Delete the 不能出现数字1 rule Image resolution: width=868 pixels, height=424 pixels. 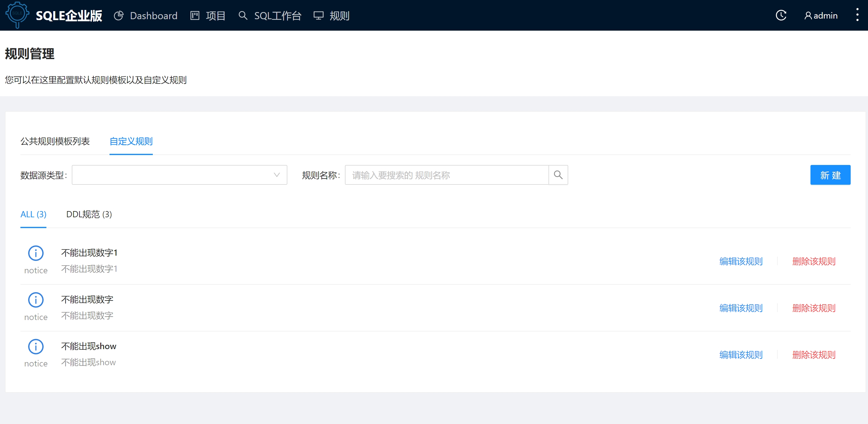pyautogui.click(x=814, y=261)
